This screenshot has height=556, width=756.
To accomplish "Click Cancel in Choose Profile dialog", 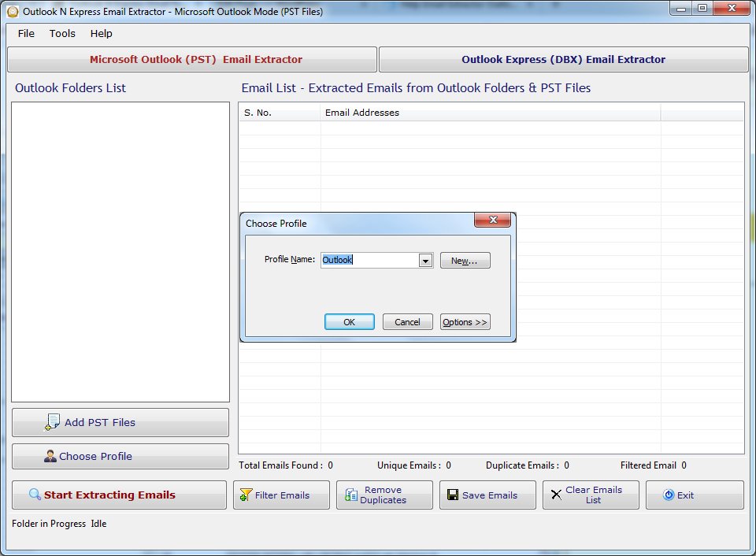I will click(x=407, y=322).
